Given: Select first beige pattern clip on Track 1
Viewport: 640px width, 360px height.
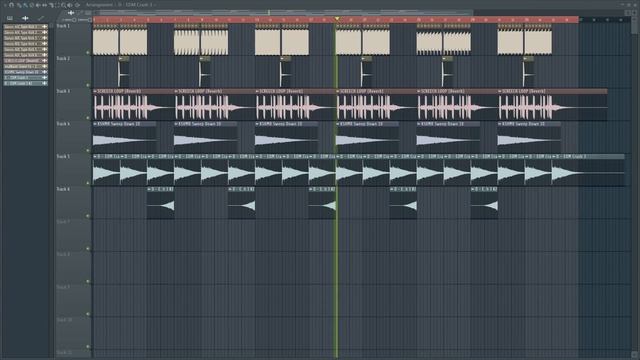Looking at the screenshot, I should click(x=106, y=40).
